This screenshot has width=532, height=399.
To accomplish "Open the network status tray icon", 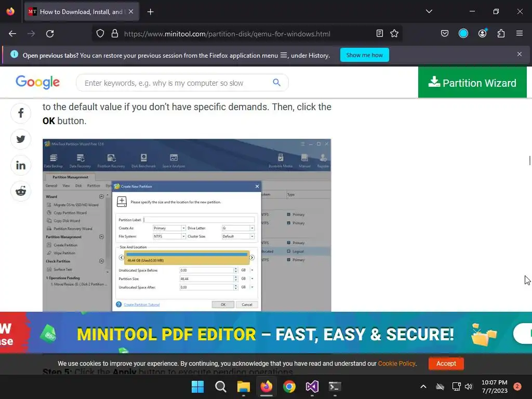I will point(456,387).
